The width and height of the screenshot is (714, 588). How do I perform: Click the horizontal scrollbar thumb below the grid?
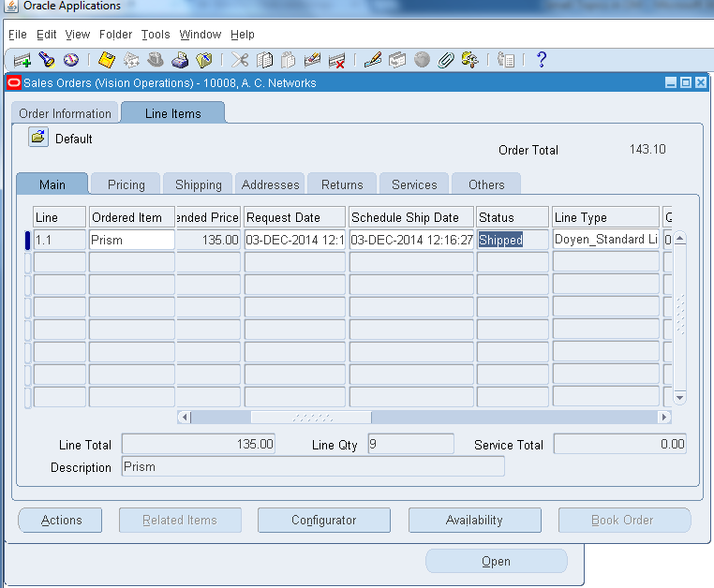(311, 417)
